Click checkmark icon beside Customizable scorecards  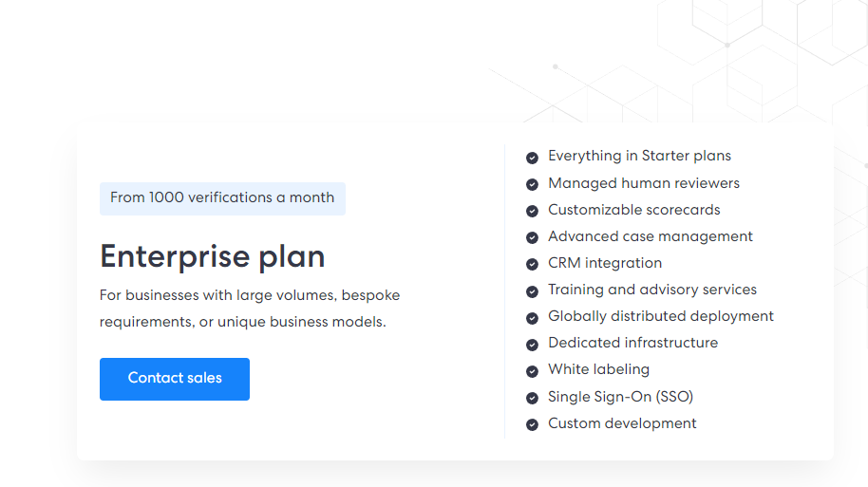tap(532, 211)
